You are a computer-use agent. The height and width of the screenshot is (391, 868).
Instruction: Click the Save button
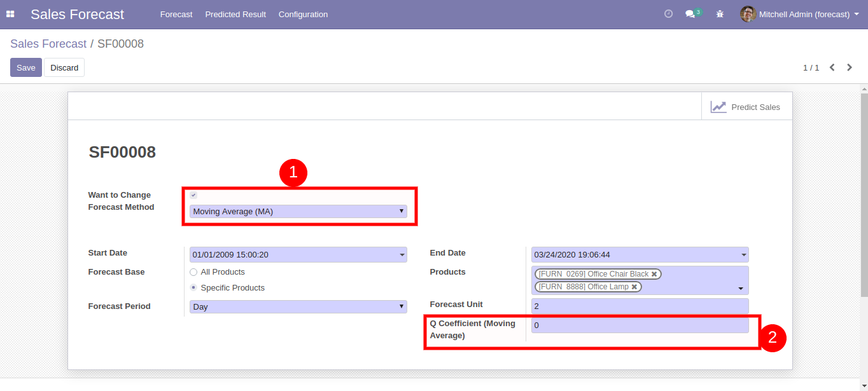26,67
